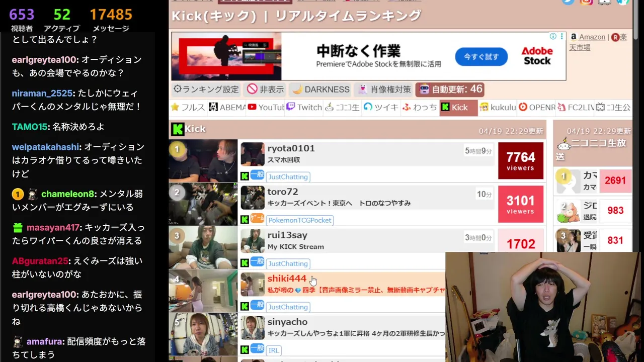Click chat username chameleon8
The width and height of the screenshot is (644, 362).
(x=68, y=194)
